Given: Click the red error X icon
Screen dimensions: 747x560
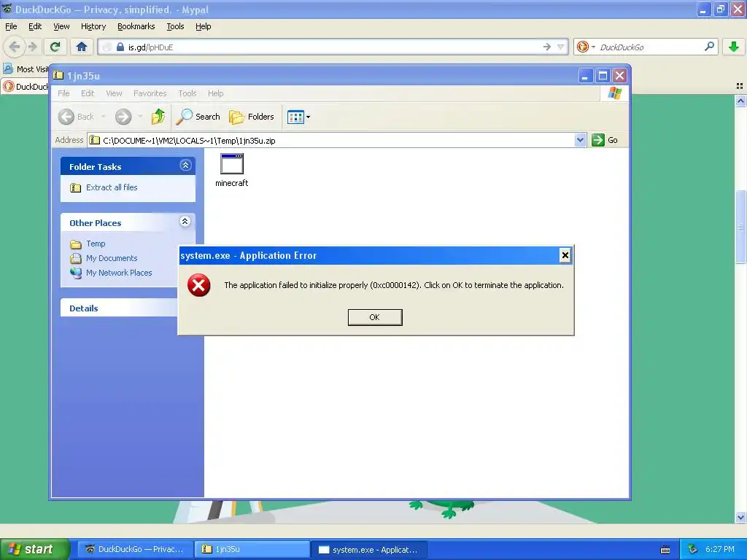Looking at the screenshot, I should (198, 285).
